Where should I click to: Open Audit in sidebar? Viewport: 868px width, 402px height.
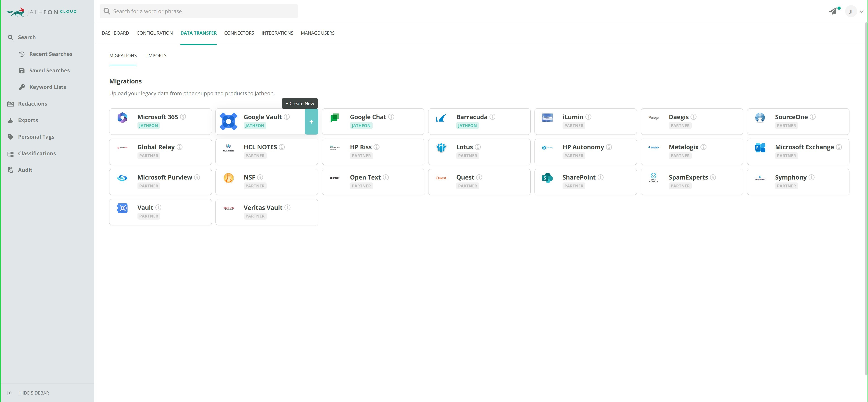(x=20, y=170)
